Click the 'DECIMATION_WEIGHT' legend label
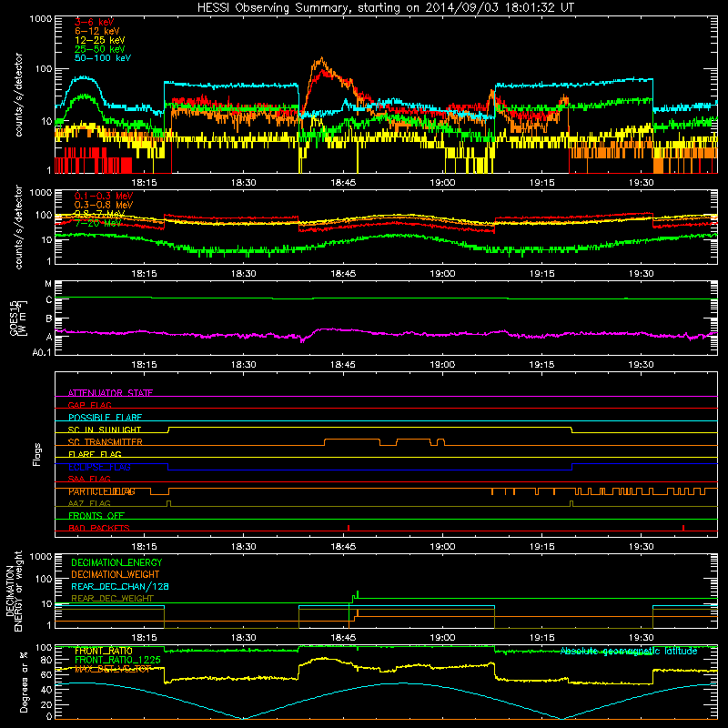This screenshot has width=728, height=728. point(116,575)
